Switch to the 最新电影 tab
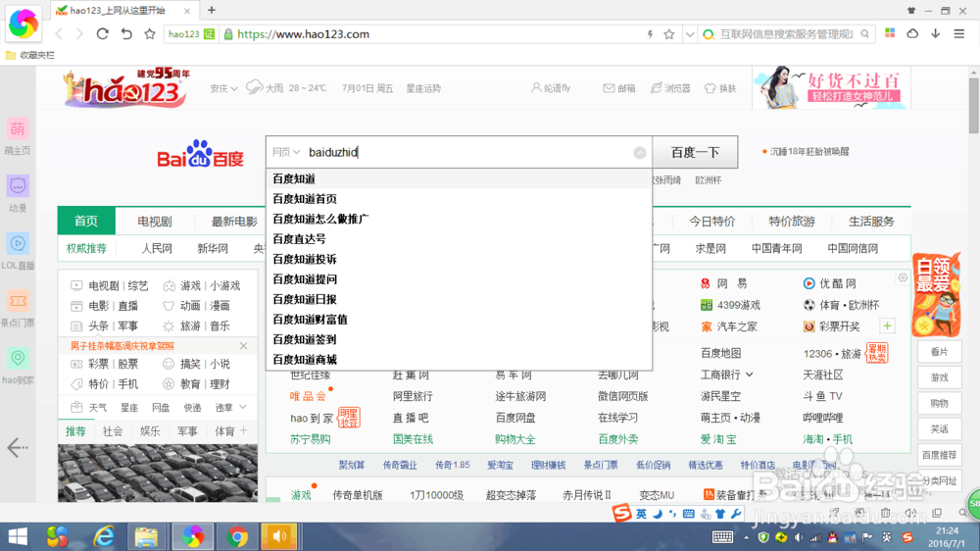The image size is (980, 551). click(234, 222)
